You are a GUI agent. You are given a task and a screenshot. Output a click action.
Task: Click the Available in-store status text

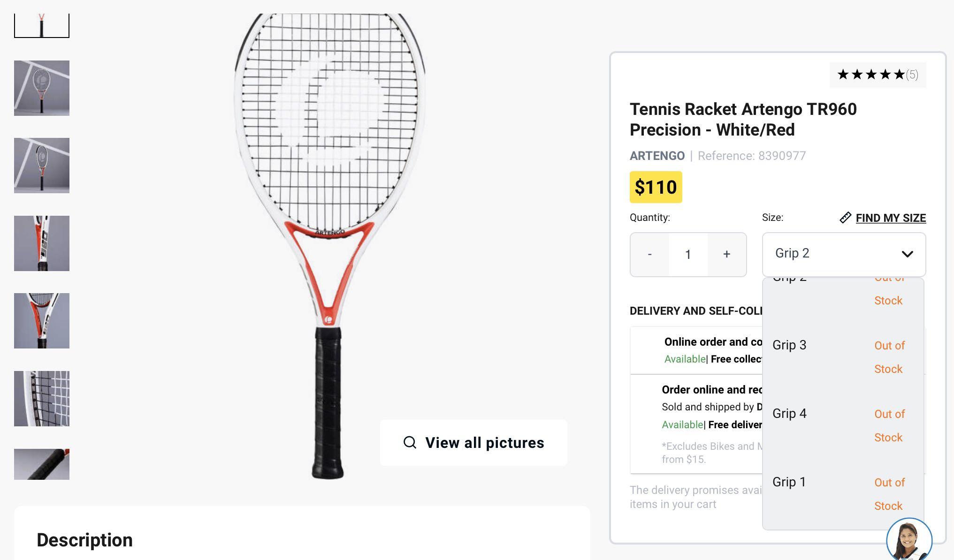(684, 359)
